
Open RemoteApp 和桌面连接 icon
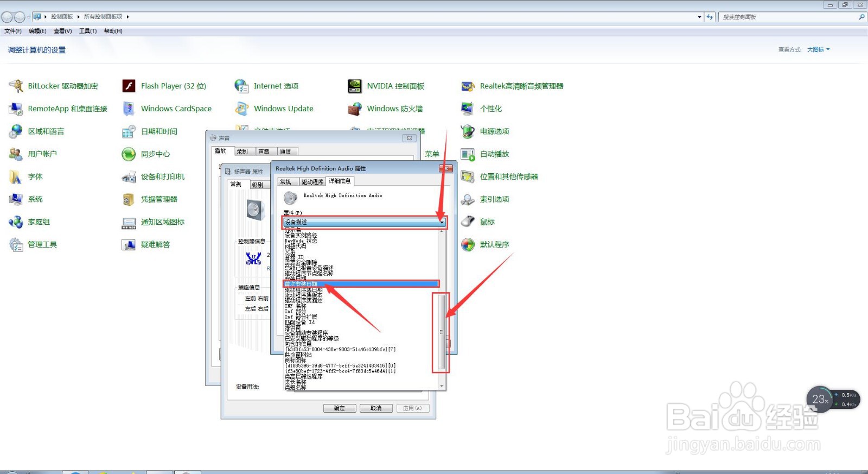point(16,109)
